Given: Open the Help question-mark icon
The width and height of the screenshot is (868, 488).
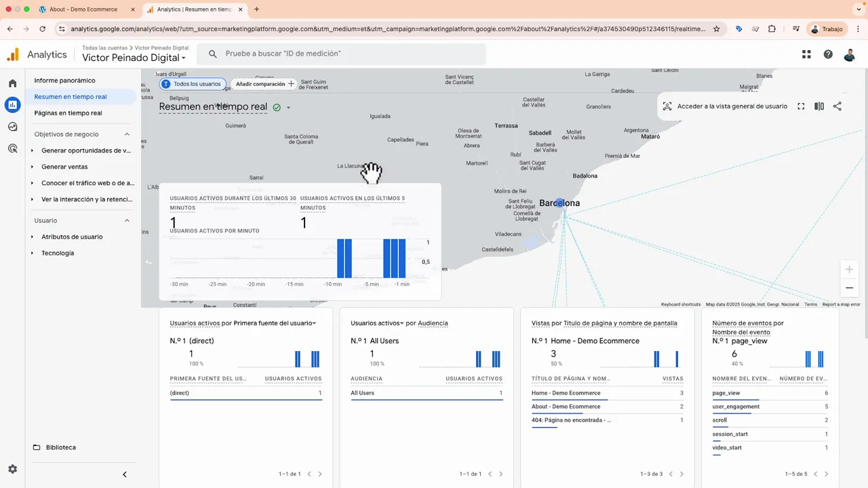Looking at the screenshot, I should (x=828, y=54).
